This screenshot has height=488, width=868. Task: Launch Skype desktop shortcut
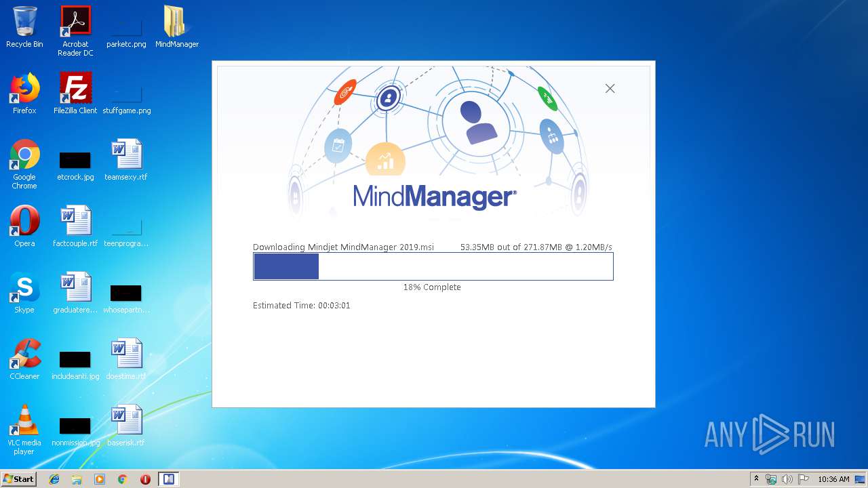click(24, 293)
